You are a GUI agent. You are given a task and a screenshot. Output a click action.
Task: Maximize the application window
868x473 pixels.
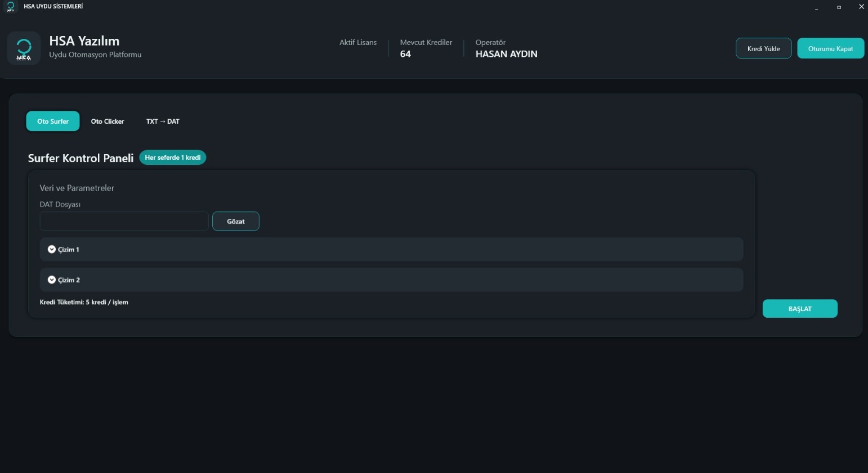click(839, 7)
